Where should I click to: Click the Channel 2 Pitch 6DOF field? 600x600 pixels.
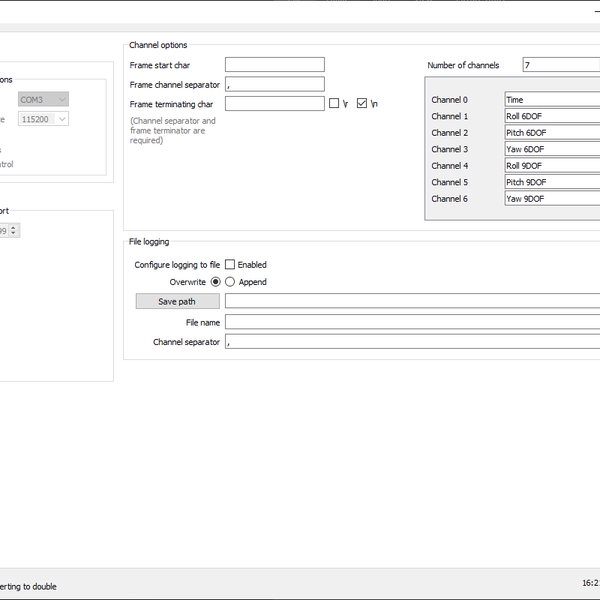[x=551, y=133]
